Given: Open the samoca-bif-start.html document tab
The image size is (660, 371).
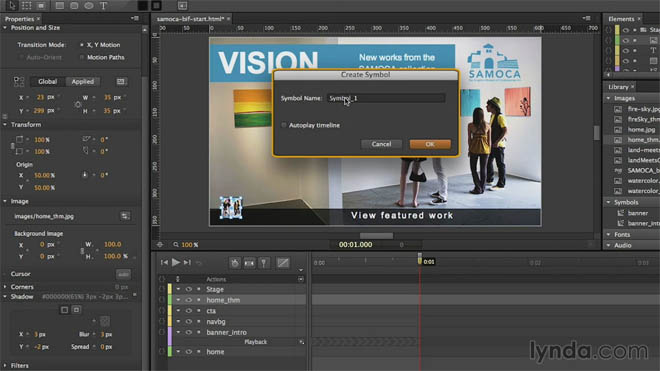Looking at the screenshot, I should click(x=191, y=19).
